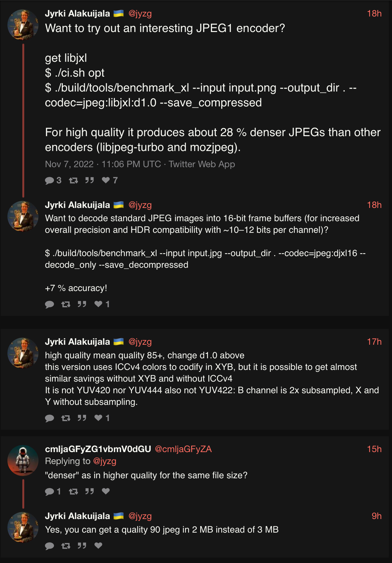The height and width of the screenshot is (563, 392).
Task: Open @cmljaGFyZA profile handle link
Action: (183, 449)
